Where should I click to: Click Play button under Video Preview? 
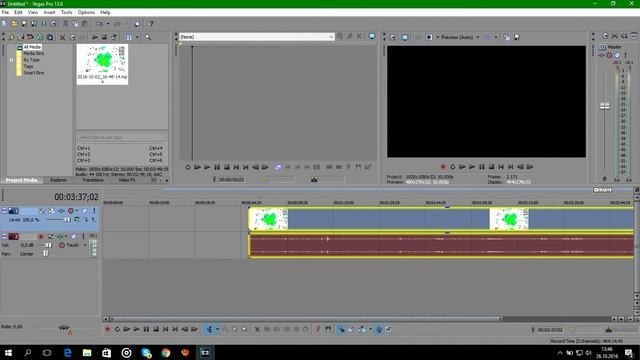click(x=472, y=167)
